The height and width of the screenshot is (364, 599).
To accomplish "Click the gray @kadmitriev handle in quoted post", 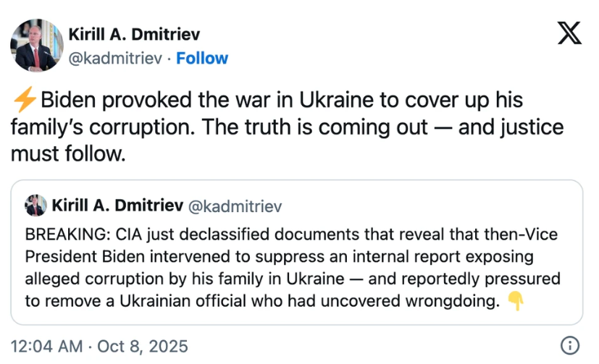I will click(235, 206).
